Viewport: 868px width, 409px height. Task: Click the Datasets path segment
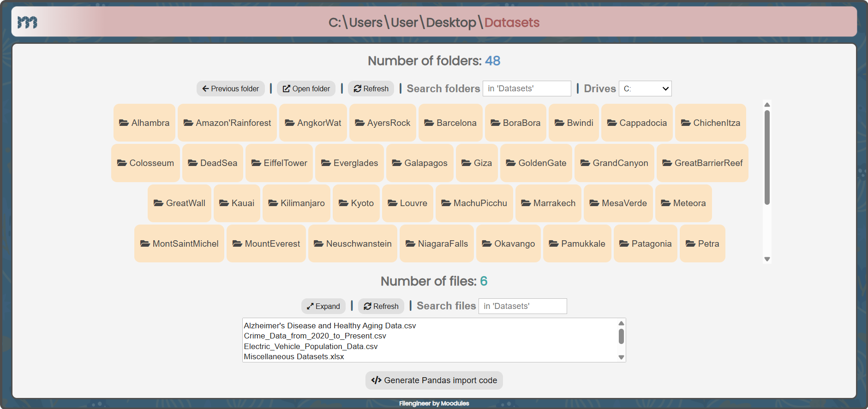pyautogui.click(x=512, y=22)
